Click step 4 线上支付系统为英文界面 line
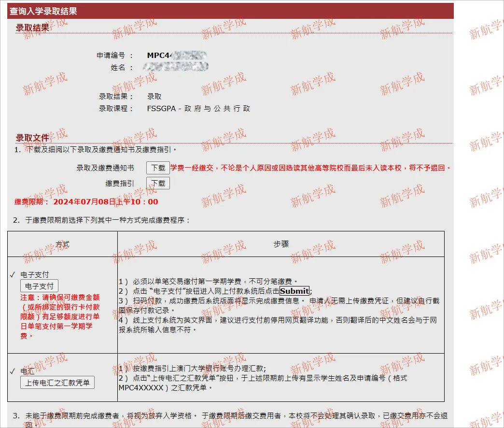Image resolution: width=504 pixels, height=428 pixels. 278,325
